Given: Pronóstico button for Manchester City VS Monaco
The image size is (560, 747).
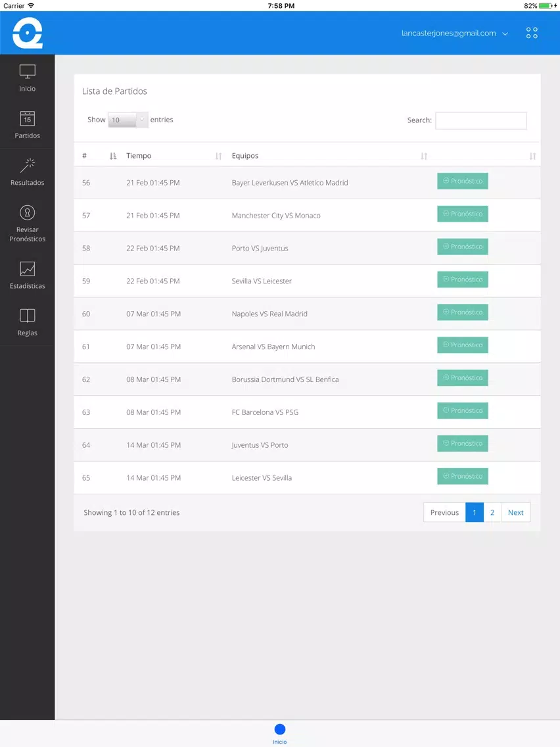Looking at the screenshot, I should (x=462, y=214).
